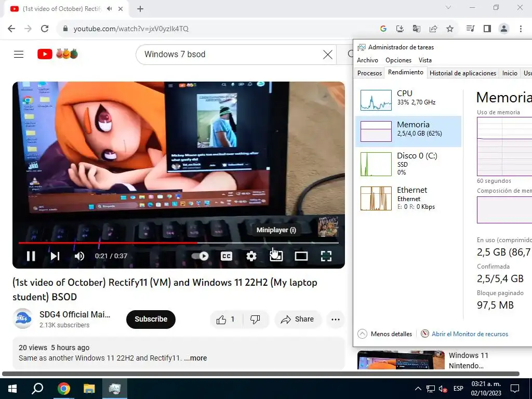Open the notification center icon

[x=515, y=389]
